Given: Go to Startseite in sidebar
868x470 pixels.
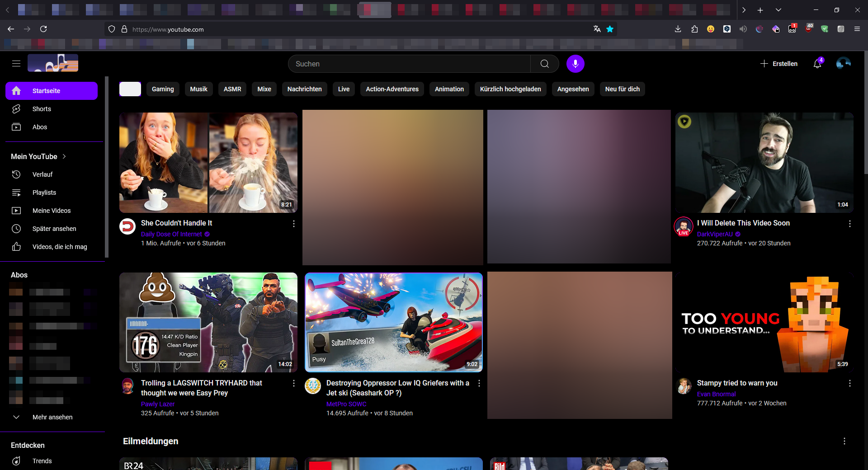Looking at the screenshot, I should coord(52,91).
